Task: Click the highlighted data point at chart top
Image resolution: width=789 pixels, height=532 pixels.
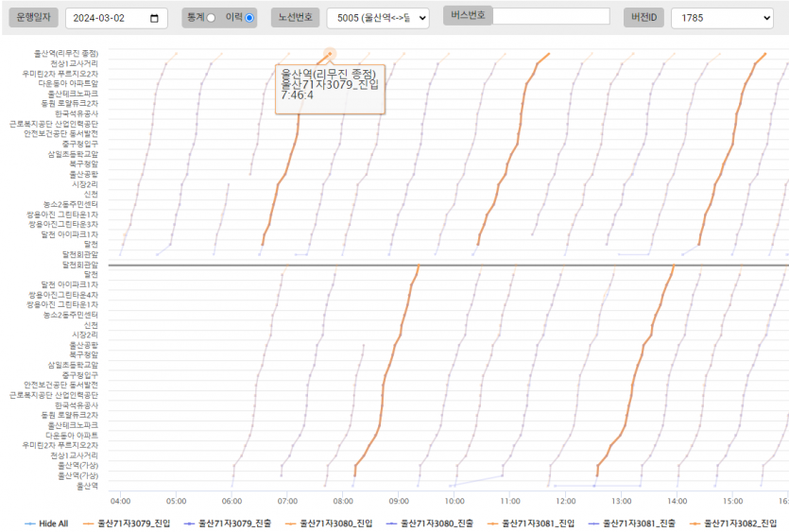Action: tap(330, 54)
